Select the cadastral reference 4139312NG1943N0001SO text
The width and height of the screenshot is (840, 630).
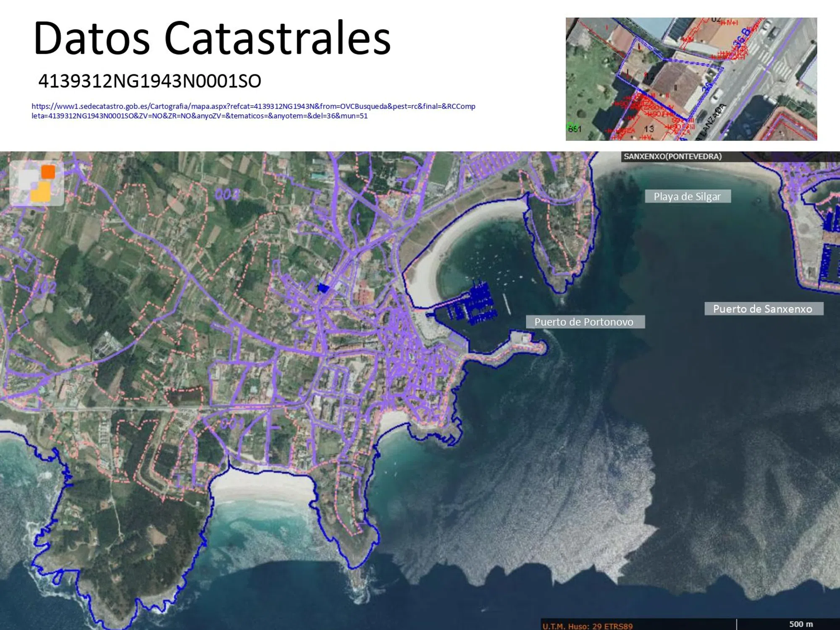150,81
